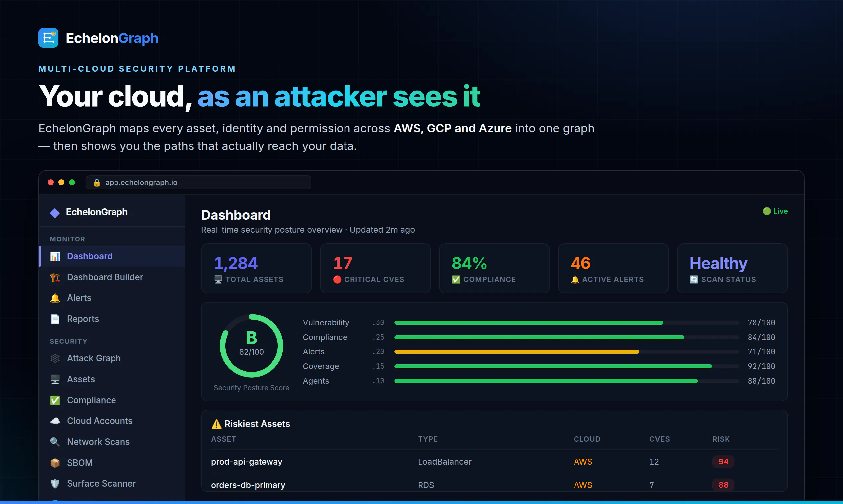Click the Reports document icon

tap(55, 319)
